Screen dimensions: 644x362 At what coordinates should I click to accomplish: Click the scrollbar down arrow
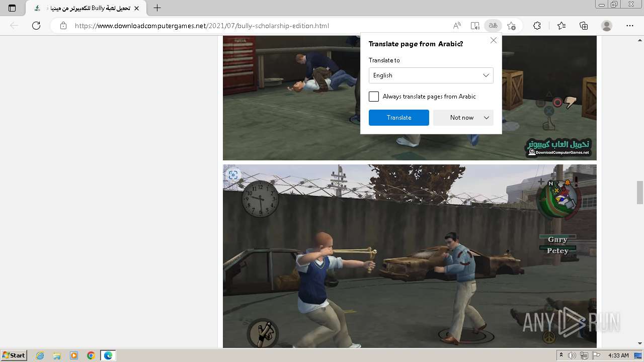coord(640,343)
